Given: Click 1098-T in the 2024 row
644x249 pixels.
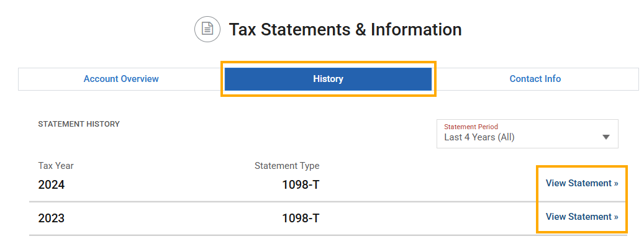Looking at the screenshot, I should pos(301,185).
